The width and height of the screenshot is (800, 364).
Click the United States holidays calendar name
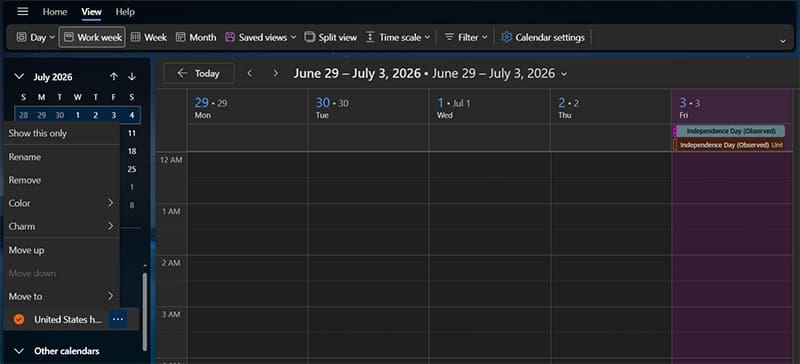68,320
